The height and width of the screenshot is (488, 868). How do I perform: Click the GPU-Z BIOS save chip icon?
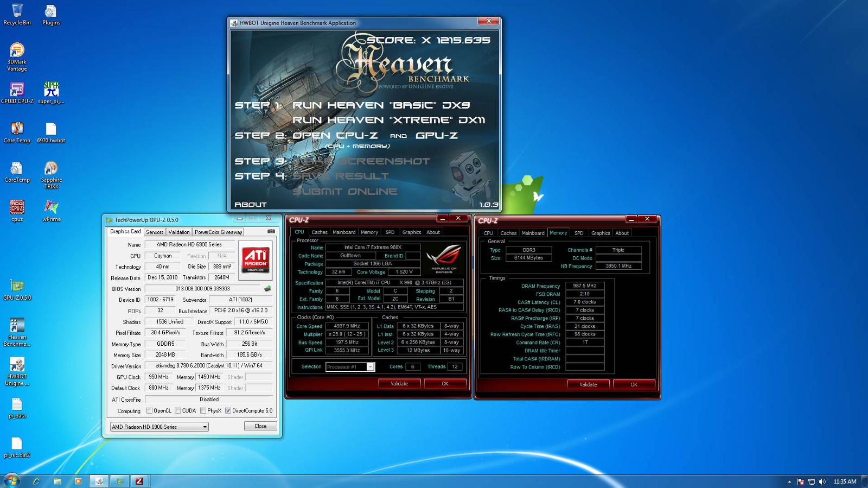[x=267, y=289]
